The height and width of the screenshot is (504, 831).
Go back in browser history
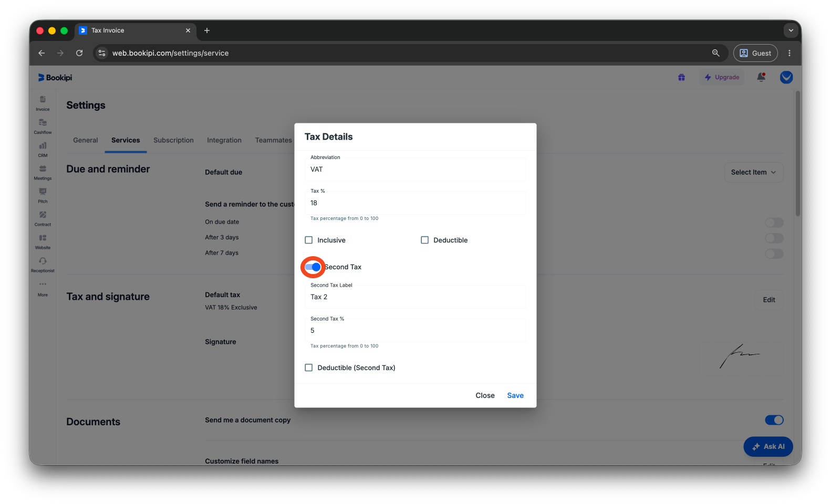[41, 53]
